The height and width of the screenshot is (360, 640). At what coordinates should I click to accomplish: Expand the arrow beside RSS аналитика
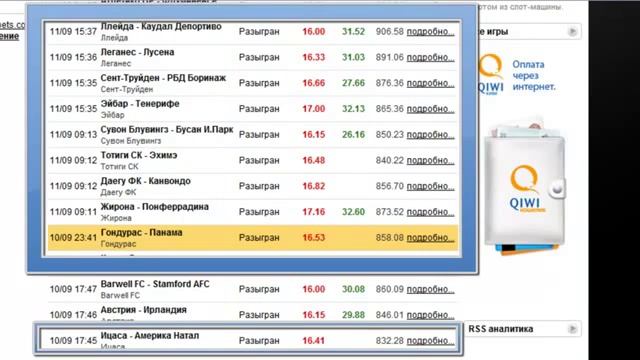point(572,329)
